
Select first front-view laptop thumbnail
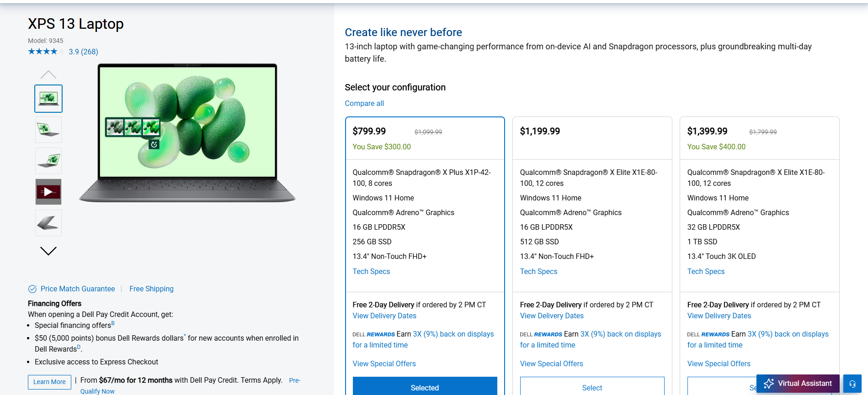point(48,99)
